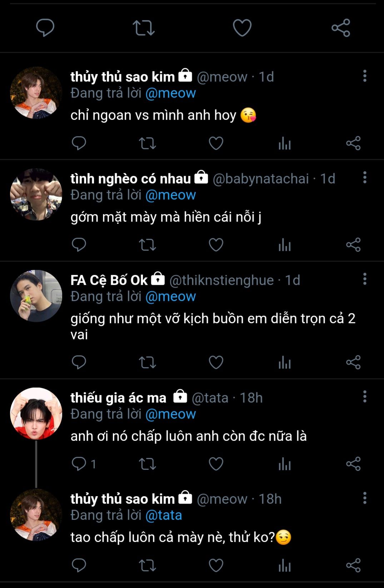Retweet the main tweet at top
This screenshot has height=588, width=384.
coord(144,28)
